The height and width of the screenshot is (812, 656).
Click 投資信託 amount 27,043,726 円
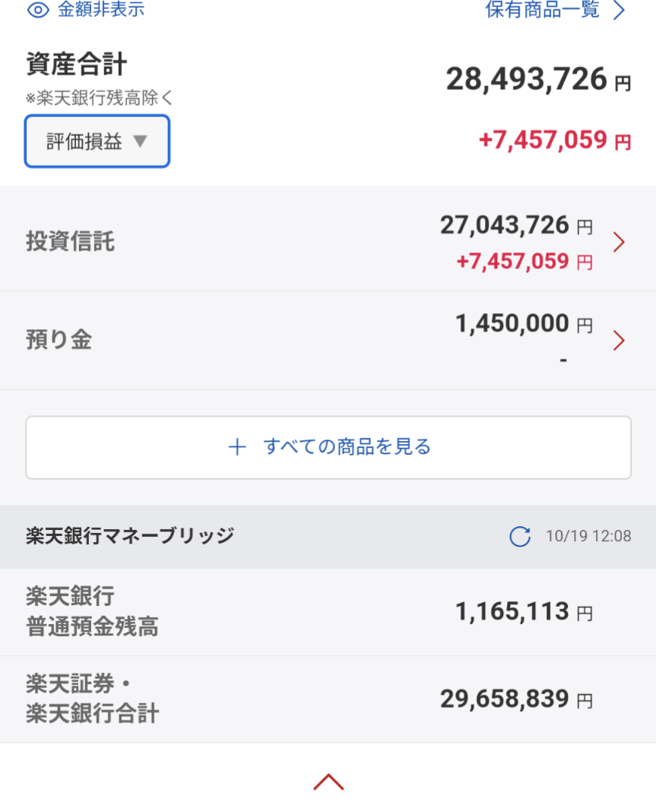(505, 226)
